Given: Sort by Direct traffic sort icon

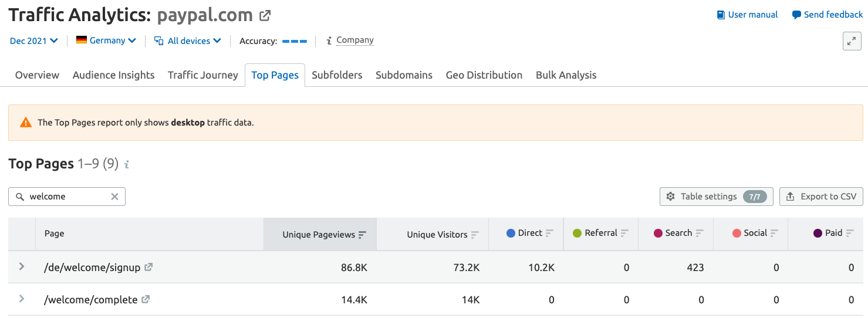Looking at the screenshot, I should (x=549, y=233).
